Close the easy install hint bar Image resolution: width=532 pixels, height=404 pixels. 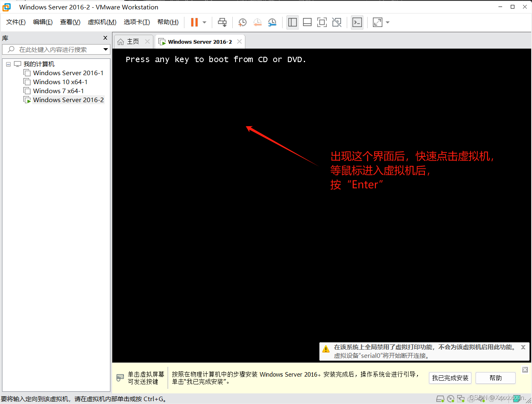point(525,370)
